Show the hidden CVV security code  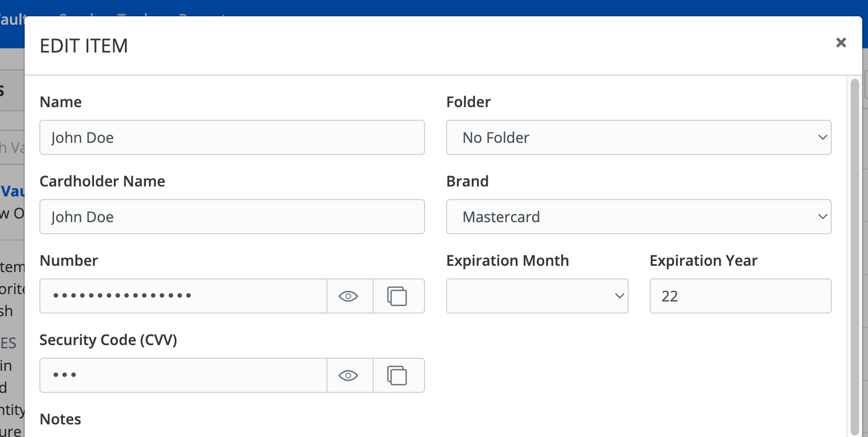coord(349,376)
